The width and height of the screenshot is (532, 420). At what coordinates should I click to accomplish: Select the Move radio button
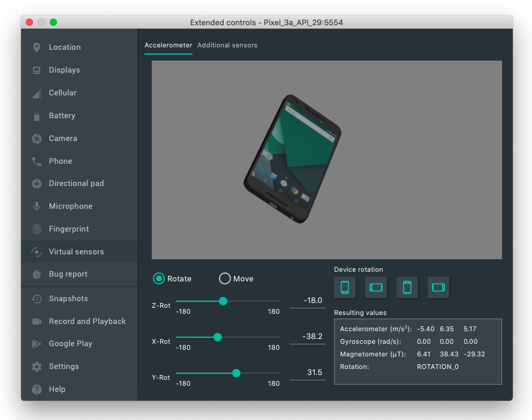point(225,278)
